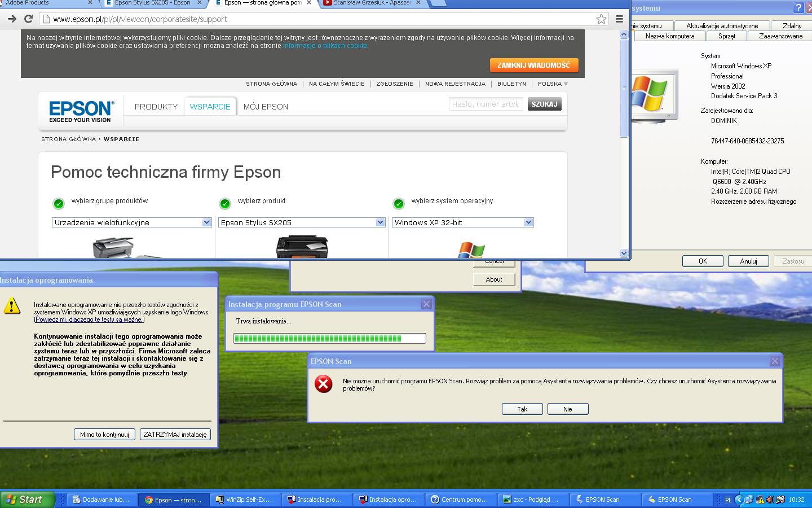Click the browser page scrollbar thumb

pos(624,87)
